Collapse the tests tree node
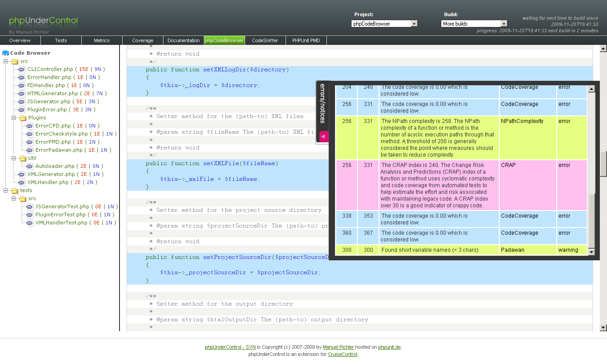The width and height of the screenshot is (607, 364). click(x=6, y=190)
